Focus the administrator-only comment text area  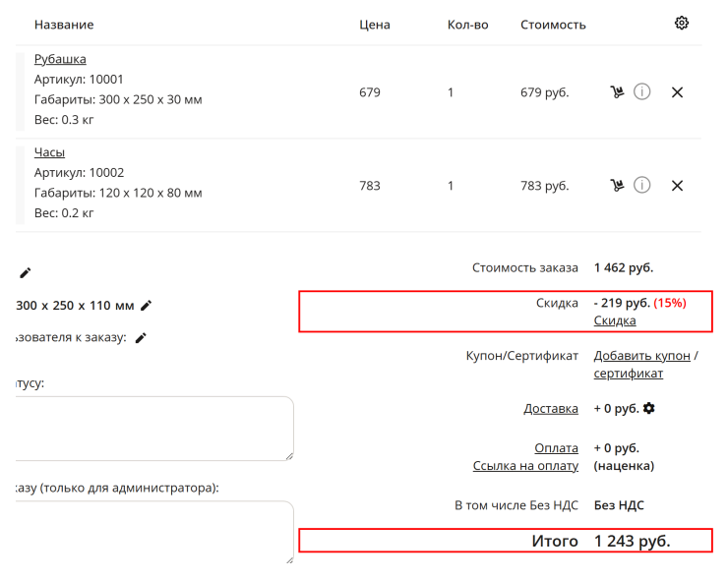click(x=154, y=532)
